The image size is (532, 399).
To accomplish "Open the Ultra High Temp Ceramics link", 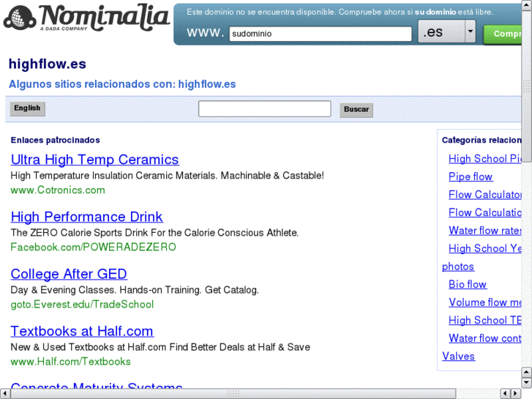I will (94, 160).
